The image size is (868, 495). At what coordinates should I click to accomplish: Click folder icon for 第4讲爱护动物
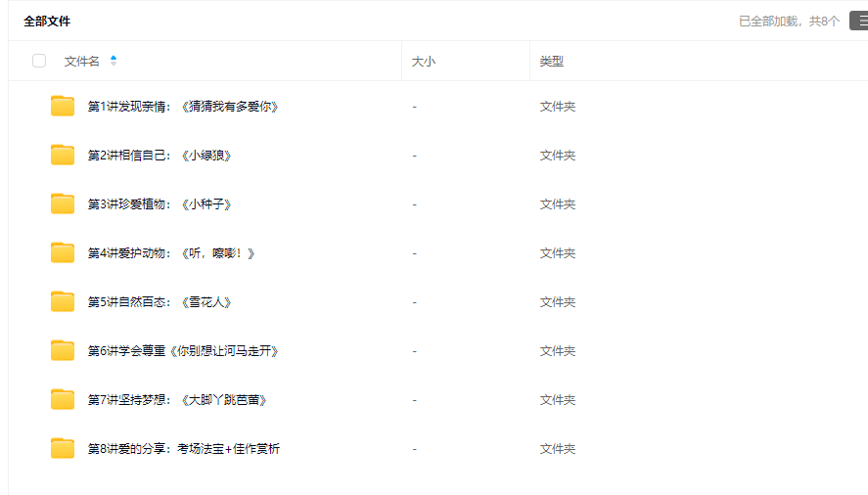tap(63, 253)
